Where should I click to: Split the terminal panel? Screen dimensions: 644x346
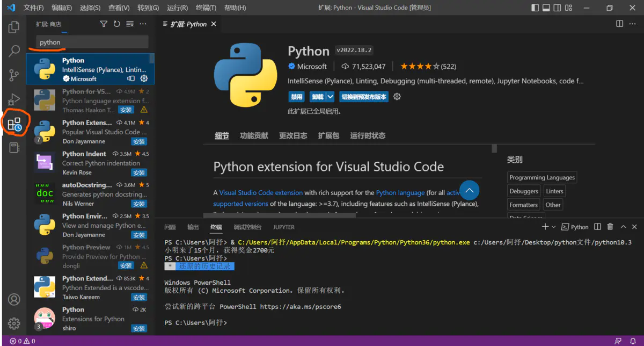point(597,227)
